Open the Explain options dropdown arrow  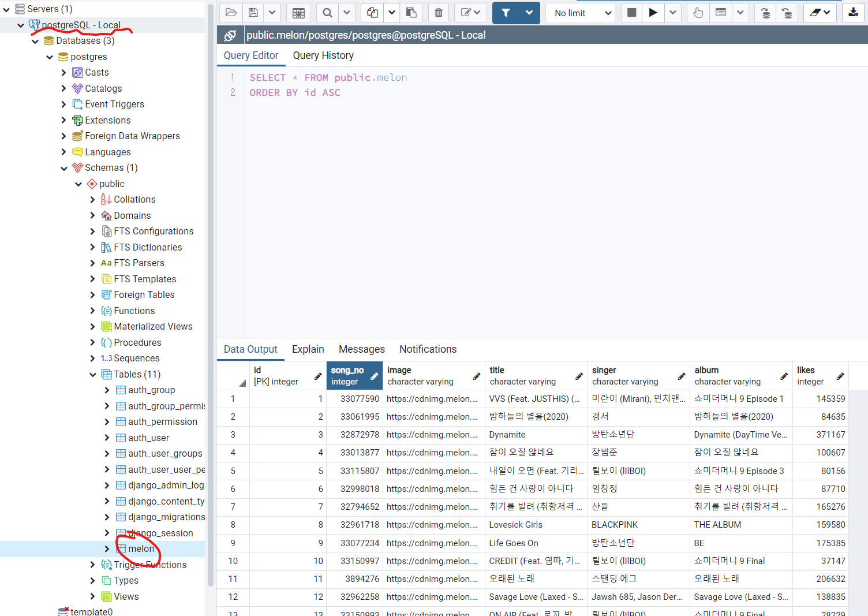click(740, 13)
